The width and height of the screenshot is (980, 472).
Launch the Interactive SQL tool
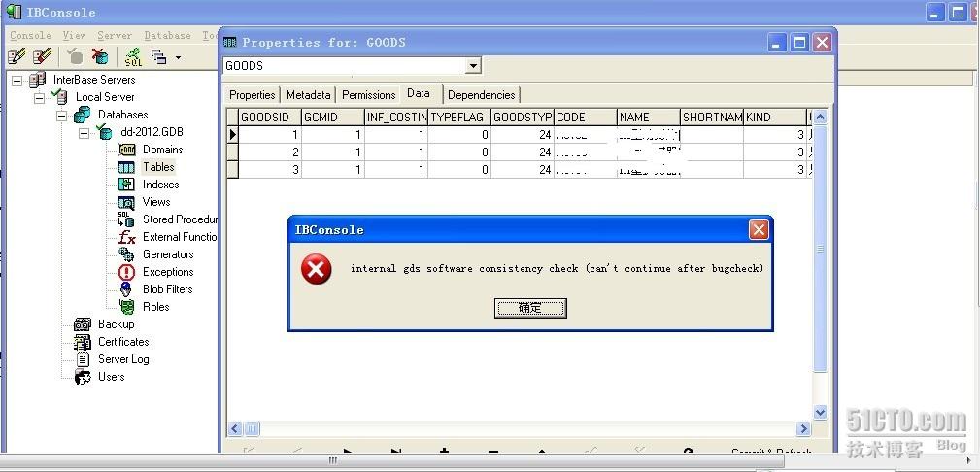tap(133, 57)
